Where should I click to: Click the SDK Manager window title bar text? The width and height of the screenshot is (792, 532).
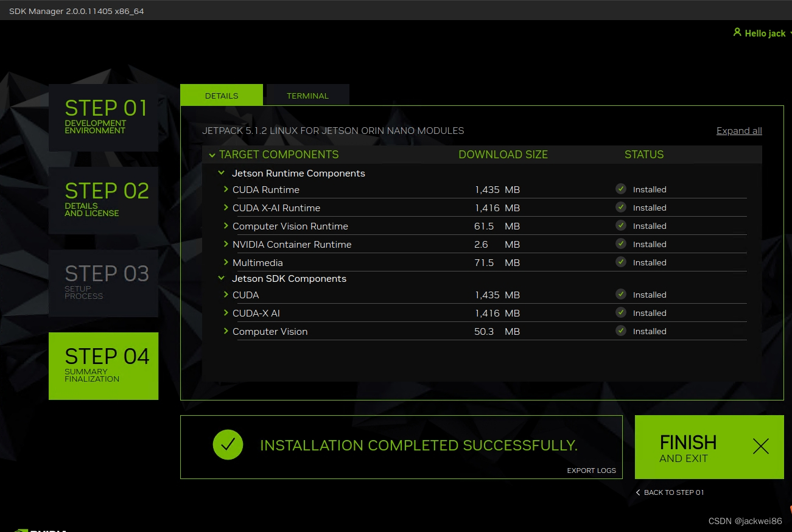pyautogui.click(x=77, y=11)
